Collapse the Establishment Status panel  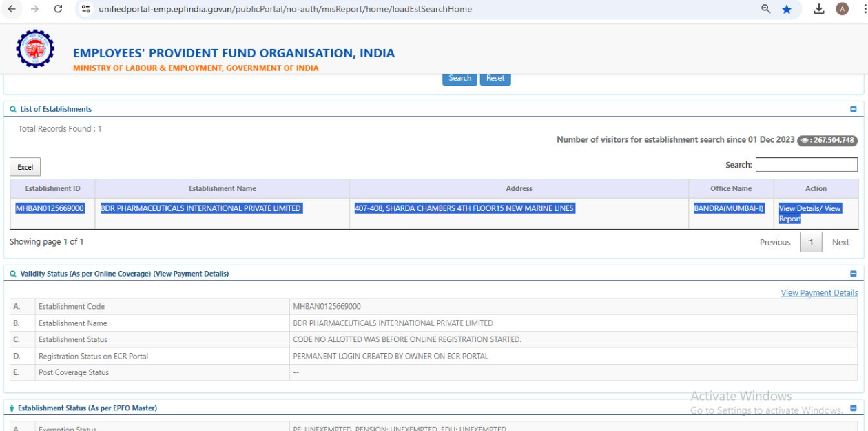tap(854, 408)
